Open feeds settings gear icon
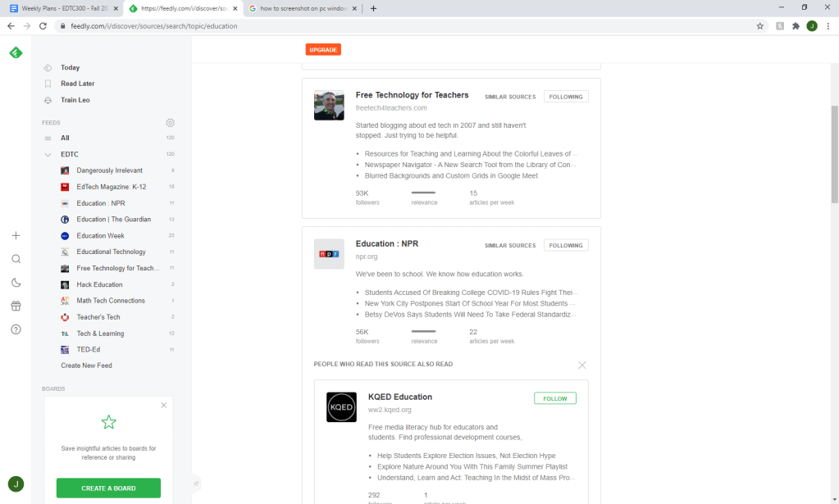The image size is (839, 504). tap(170, 123)
